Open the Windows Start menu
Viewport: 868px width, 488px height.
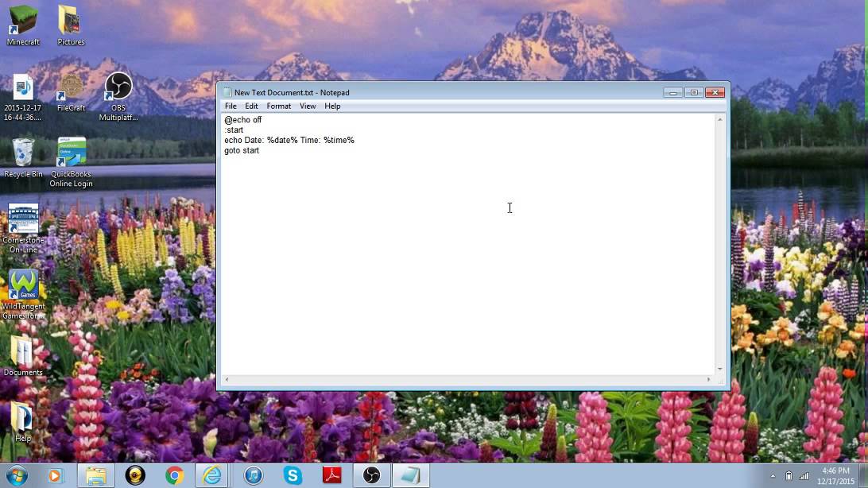coord(17,476)
